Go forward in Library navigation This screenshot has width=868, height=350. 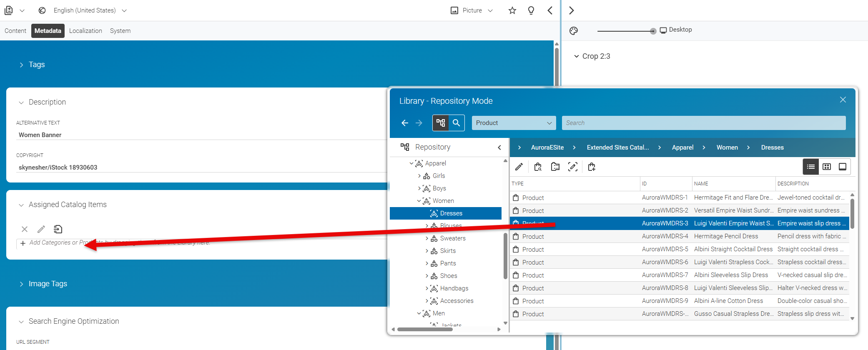pos(419,123)
